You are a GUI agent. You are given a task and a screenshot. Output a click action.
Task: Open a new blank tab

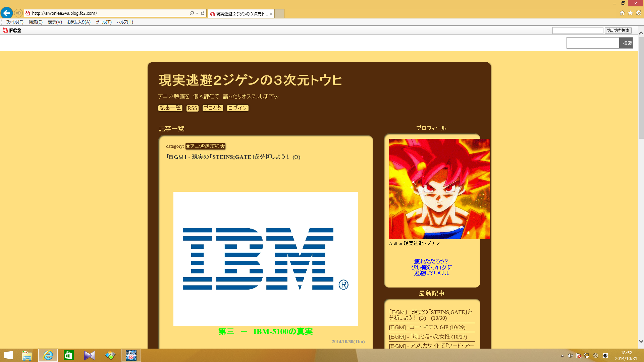pos(279,14)
